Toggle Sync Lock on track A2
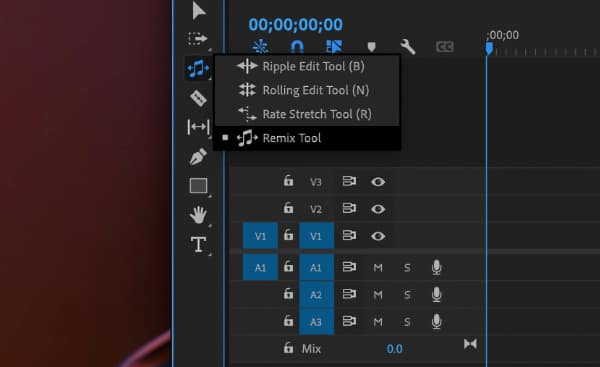 (x=349, y=294)
